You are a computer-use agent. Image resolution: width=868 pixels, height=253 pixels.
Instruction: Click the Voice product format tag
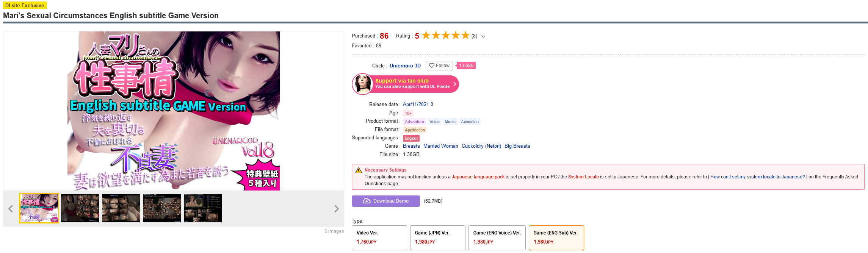[434, 122]
